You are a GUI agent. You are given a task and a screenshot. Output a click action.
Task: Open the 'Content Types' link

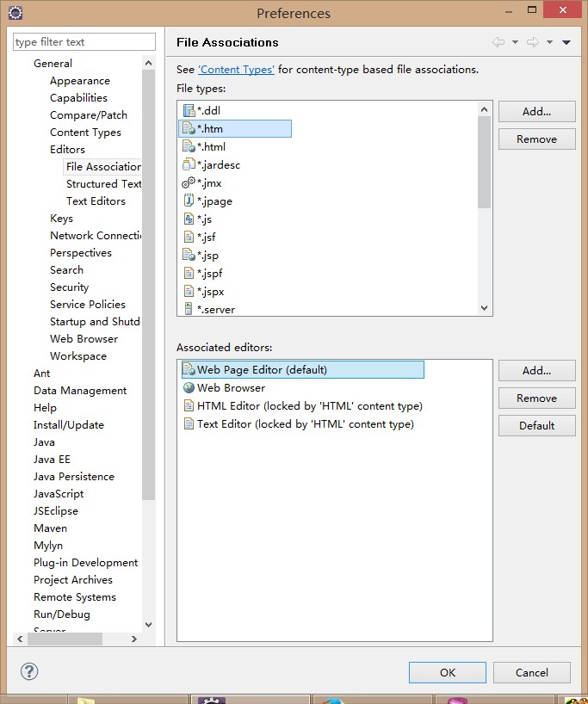(236, 70)
